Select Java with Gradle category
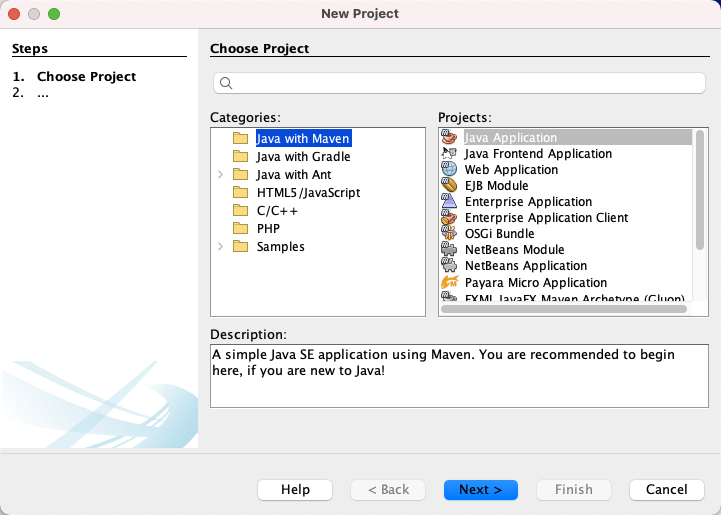721x515 pixels. pos(303,156)
